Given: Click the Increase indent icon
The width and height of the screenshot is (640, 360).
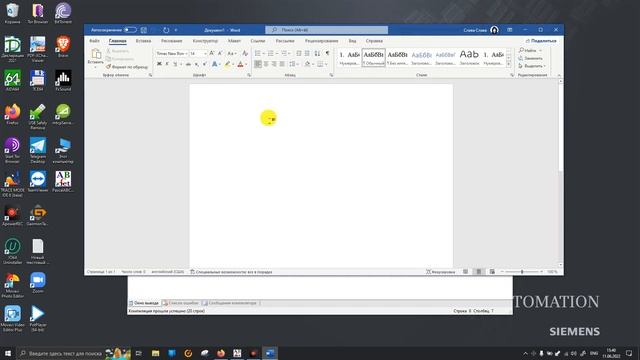Looking at the screenshot, I should [307, 53].
